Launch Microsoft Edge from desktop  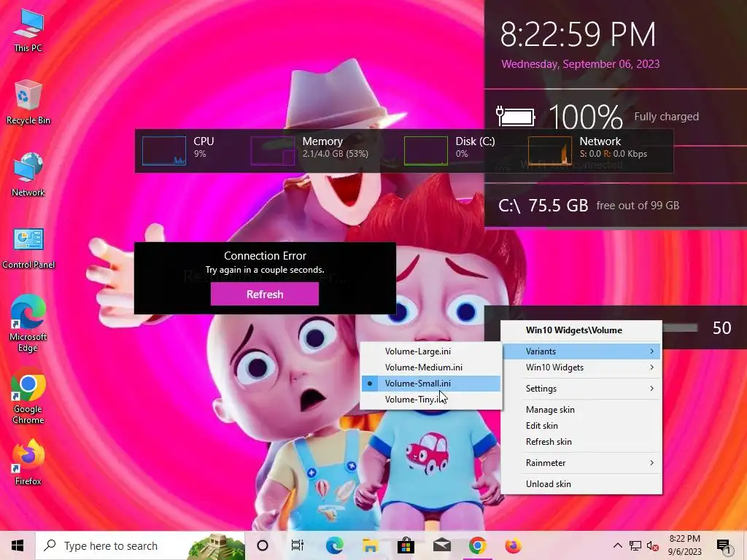[x=28, y=323]
